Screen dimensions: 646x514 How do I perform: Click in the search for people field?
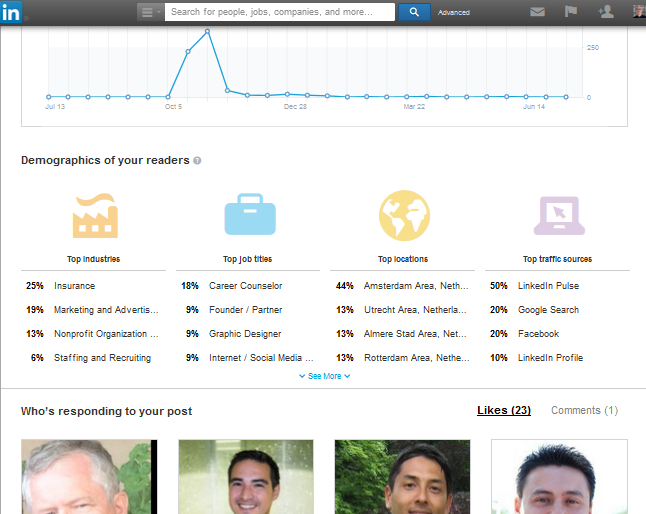[280, 12]
